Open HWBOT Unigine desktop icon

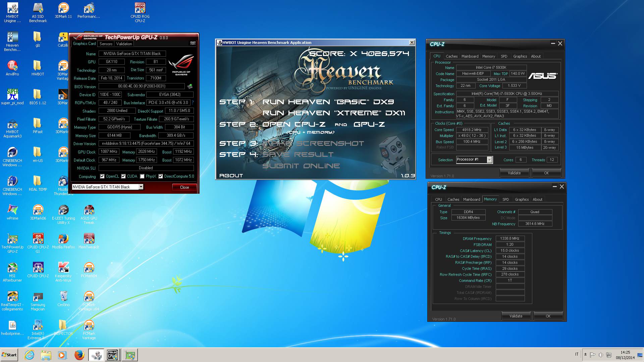pos(12,13)
